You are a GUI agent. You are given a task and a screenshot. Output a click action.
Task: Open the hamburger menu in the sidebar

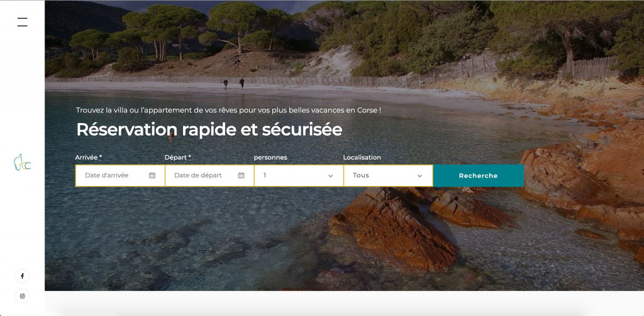tap(22, 22)
